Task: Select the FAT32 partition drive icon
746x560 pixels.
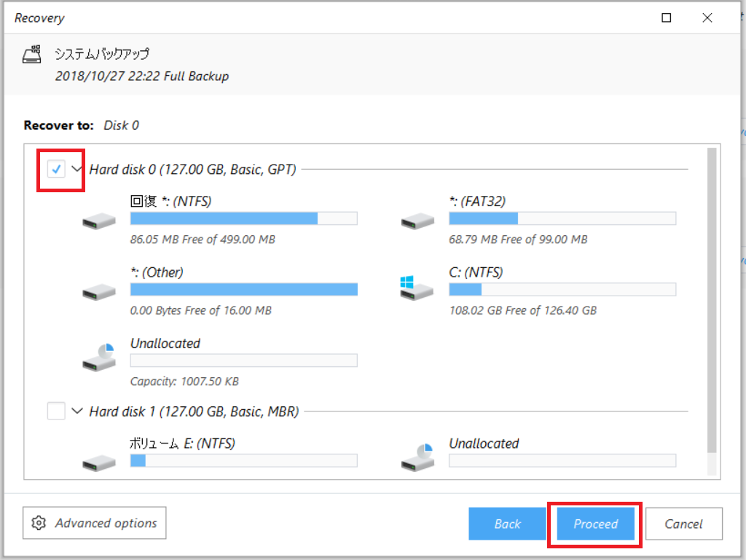Action: click(x=417, y=221)
